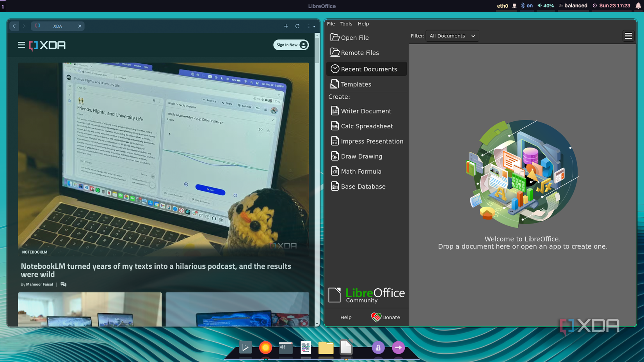Open a new Writer Document
This screenshot has width=644, height=362.
pyautogui.click(x=366, y=111)
